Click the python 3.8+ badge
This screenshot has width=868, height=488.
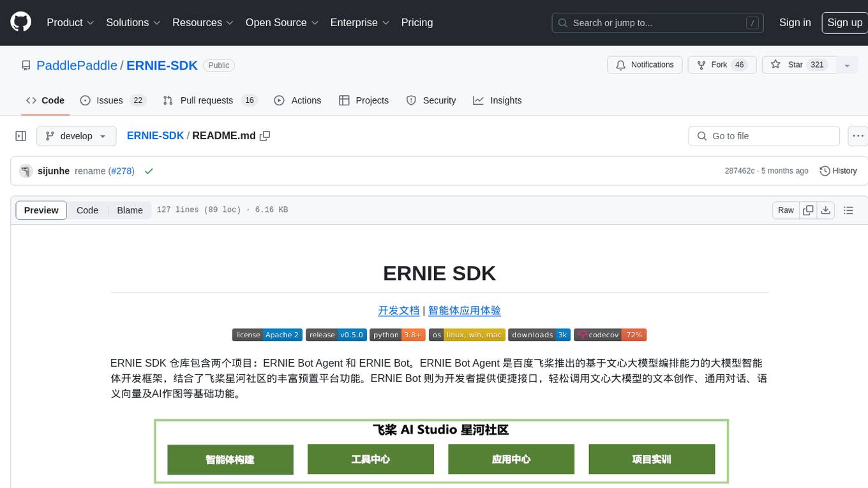(398, 335)
